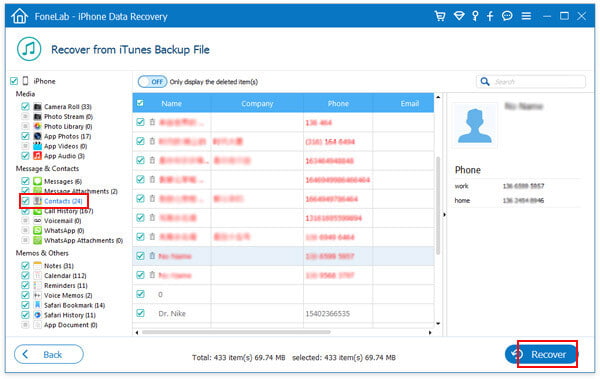Click phone number 15402366535
This screenshot has height=379, width=600.
point(328,314)
